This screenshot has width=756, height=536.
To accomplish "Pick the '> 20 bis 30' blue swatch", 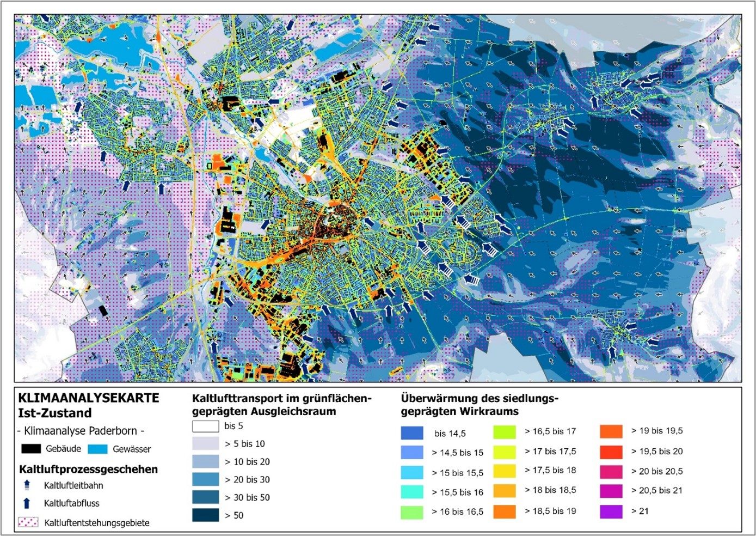I will 205,479.
